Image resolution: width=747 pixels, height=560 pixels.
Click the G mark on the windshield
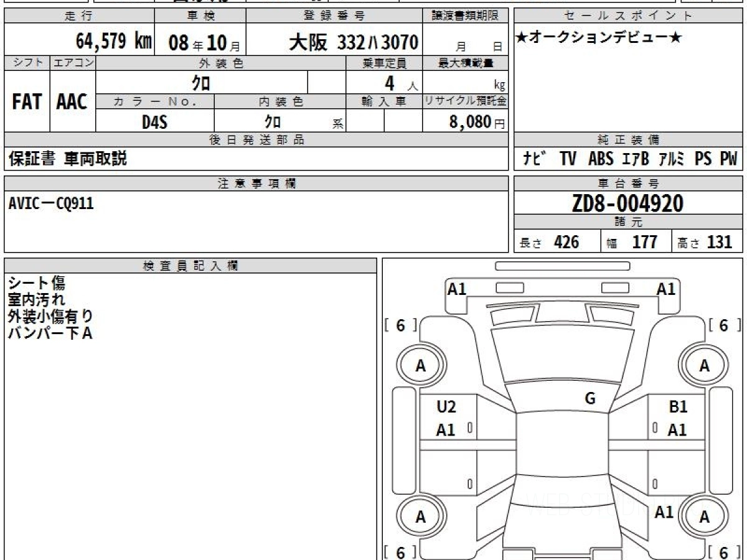pyautogui.click(x=590, y=399)
